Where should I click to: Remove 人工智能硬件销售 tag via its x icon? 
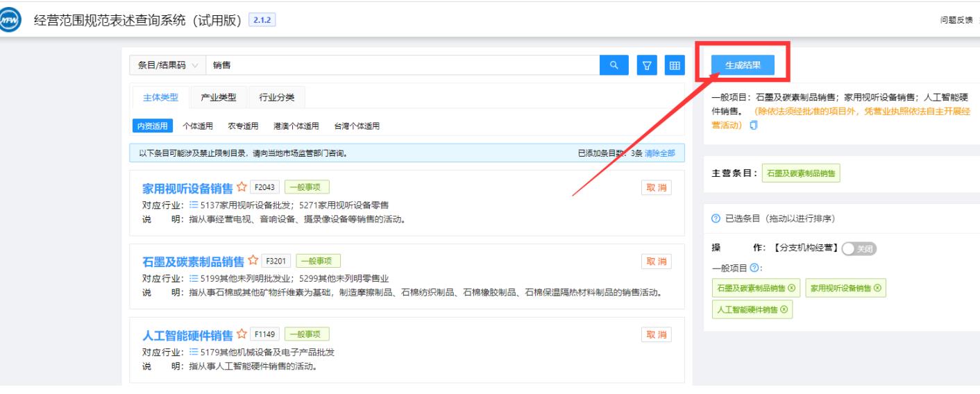784,309
